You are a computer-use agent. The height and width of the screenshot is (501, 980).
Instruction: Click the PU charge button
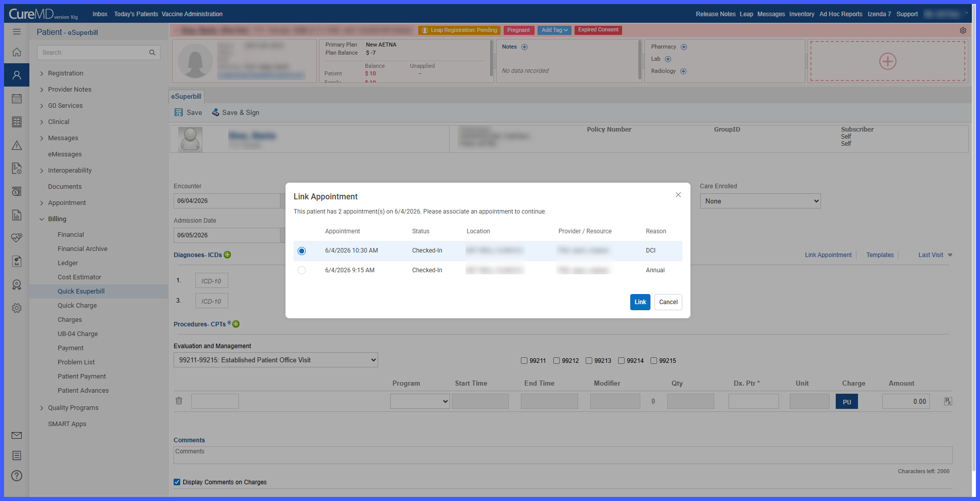[x=847, y=402]
